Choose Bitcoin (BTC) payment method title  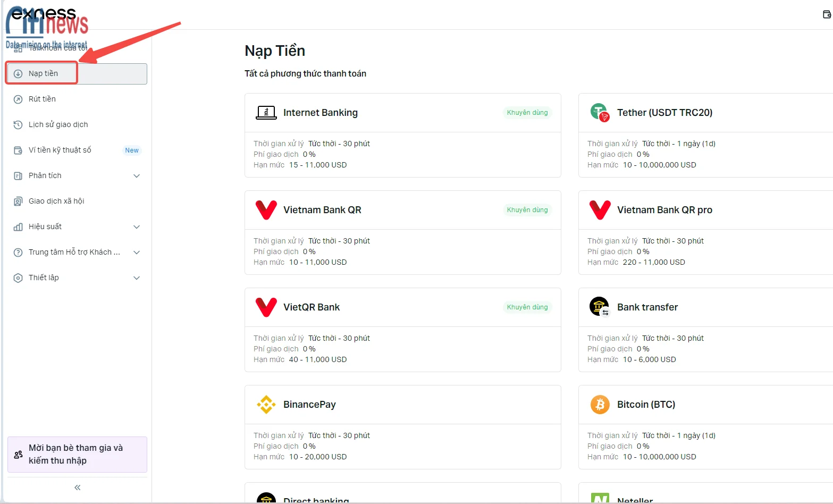[646, 405]
